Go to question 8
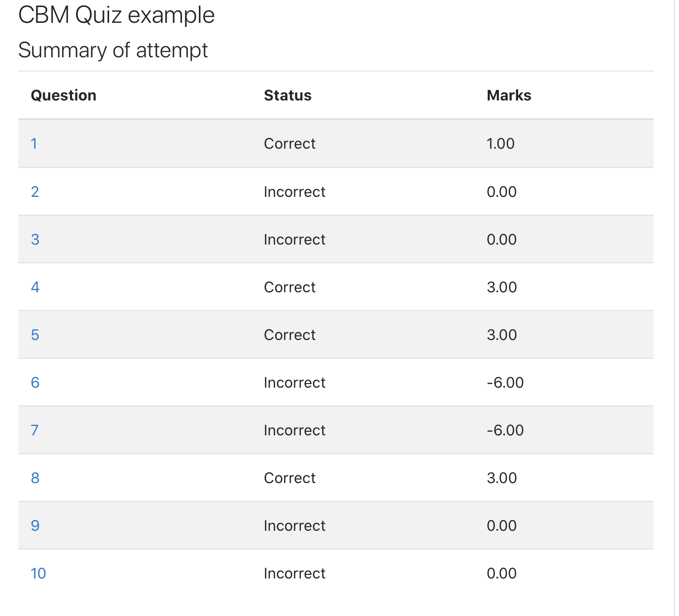The height and width of the screenshot is (616, 679). 35,478
